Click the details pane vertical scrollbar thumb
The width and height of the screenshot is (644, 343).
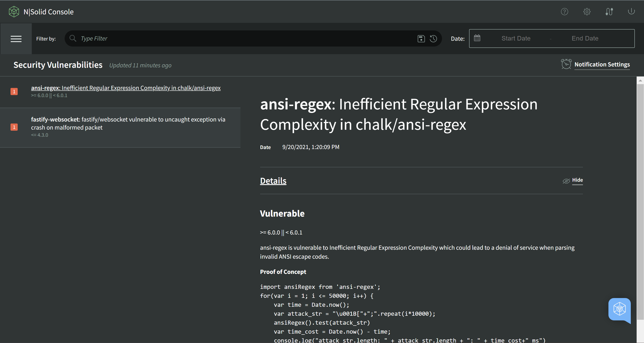[x=640, y=202]
